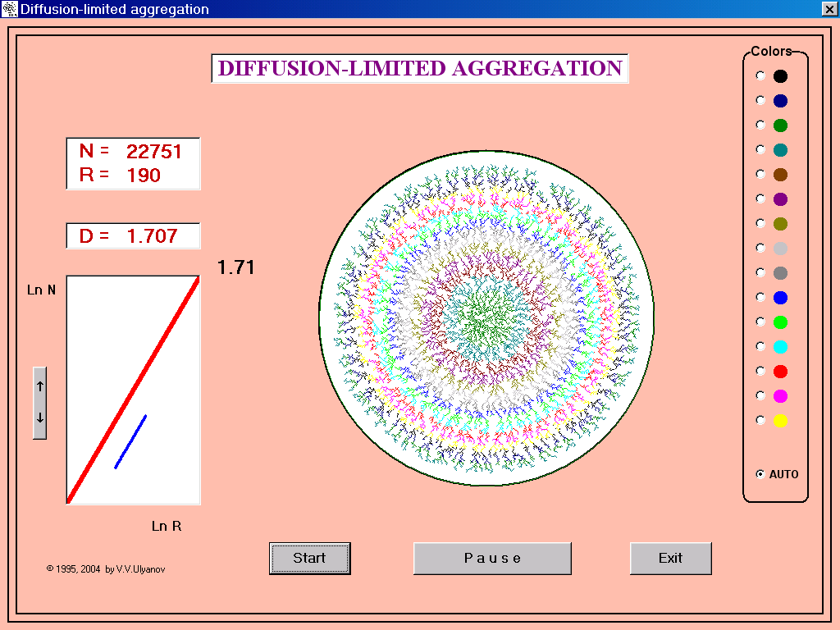Click the application icon in the title bar
The image size is (840, 630).
coord(9,9)
